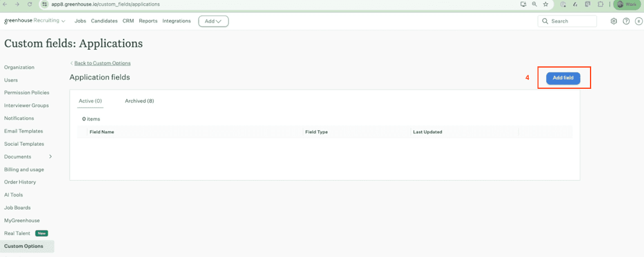This screenshot has width=644, height=257.
Task: Click the greenhouse Recruiting logo
Action: click(32, 21)
